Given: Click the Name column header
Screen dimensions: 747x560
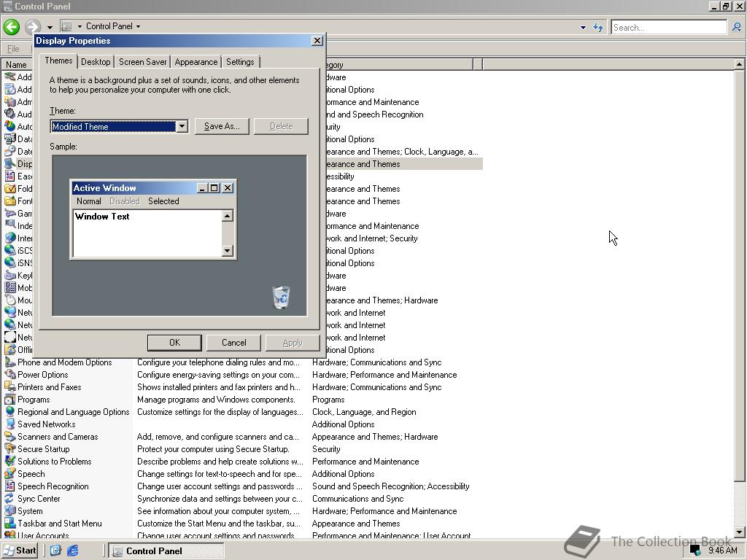Looking at the screenshot, I should point(16,65).
